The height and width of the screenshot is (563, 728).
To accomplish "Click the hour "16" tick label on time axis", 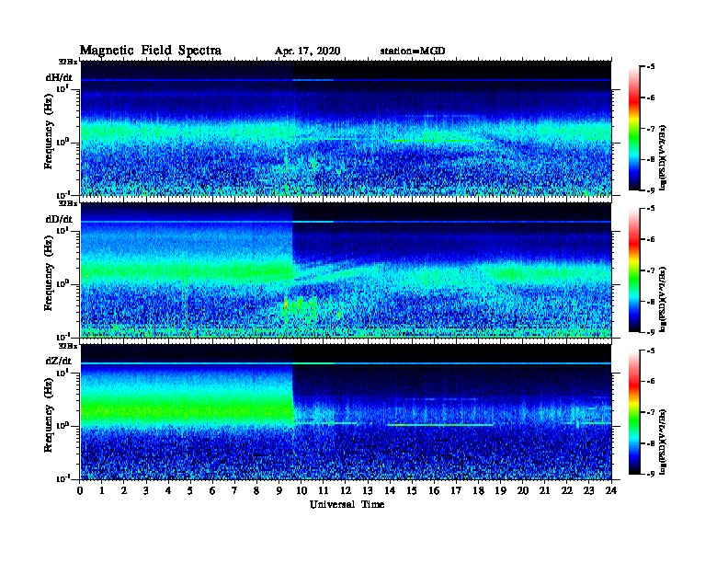I will 434,490.
